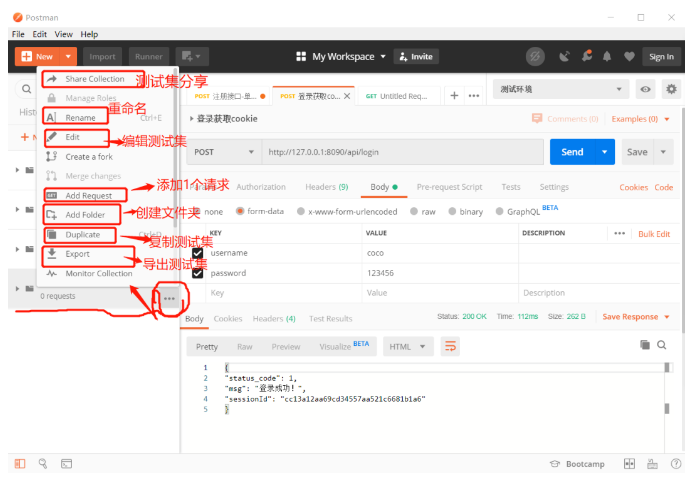Open the View menu
The width and height of the screenshot is (691, 479).
[x=63, y=34]
